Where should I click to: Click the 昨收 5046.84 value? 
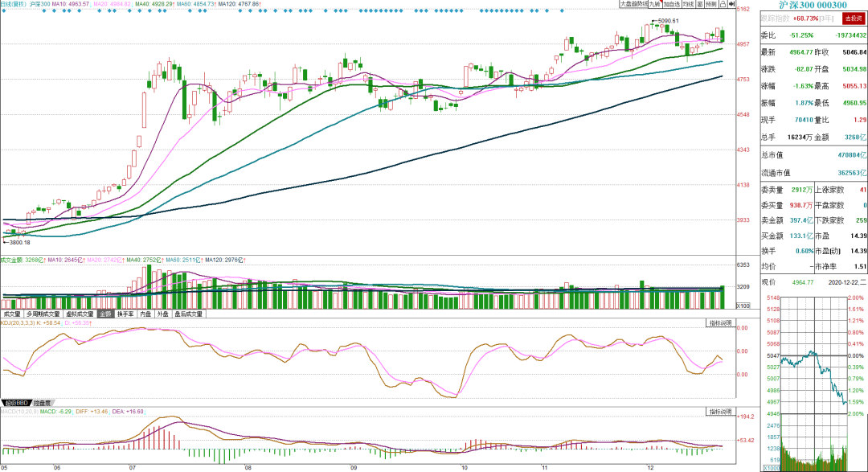click(854, 52)
